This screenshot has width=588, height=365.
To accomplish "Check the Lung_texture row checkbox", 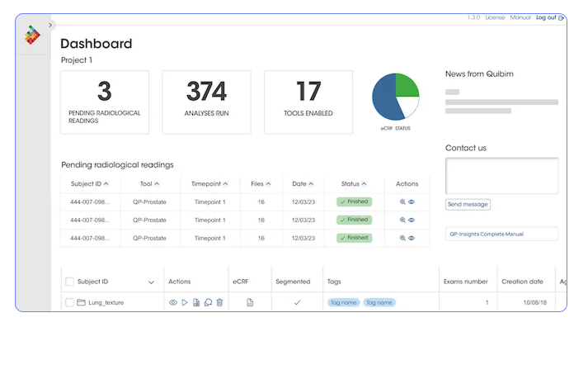I will [69, 303].
